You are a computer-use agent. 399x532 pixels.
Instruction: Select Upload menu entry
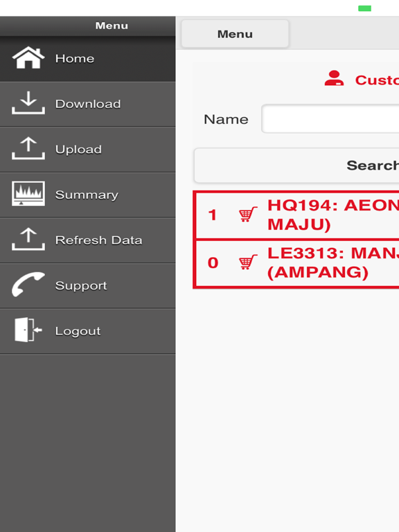(x=87, y=150)
